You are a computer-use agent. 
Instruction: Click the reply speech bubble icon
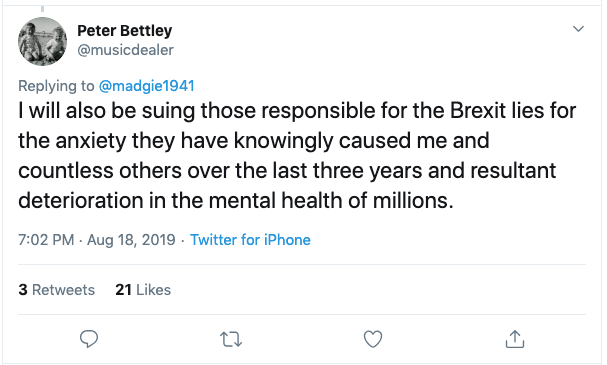89,339
